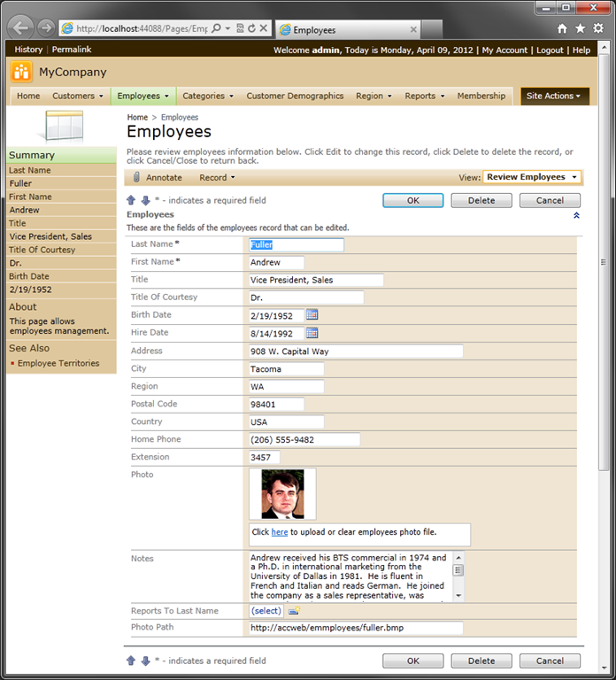Click the (select) Reports To link
616x680 pixels.
266,611
